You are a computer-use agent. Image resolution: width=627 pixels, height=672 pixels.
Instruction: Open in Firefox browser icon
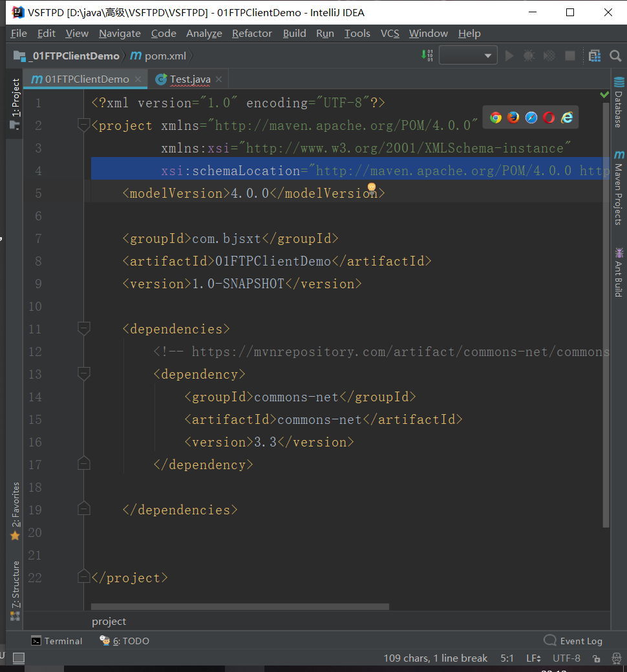pyautogui.click(x=513, y=118)
